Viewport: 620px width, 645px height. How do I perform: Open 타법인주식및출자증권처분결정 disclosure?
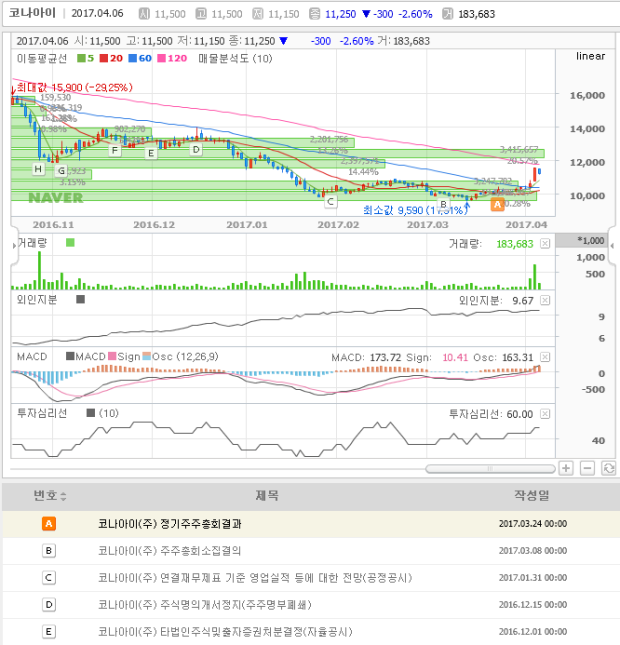click(225, 632)
